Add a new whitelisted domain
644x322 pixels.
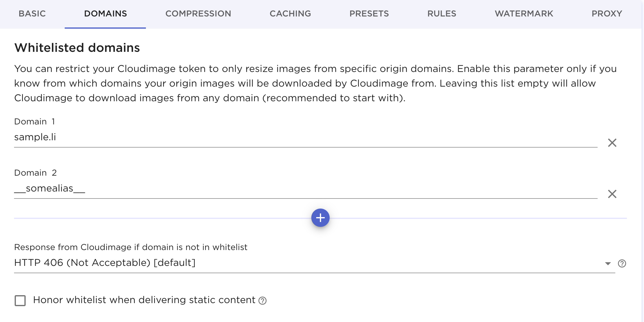320,218
